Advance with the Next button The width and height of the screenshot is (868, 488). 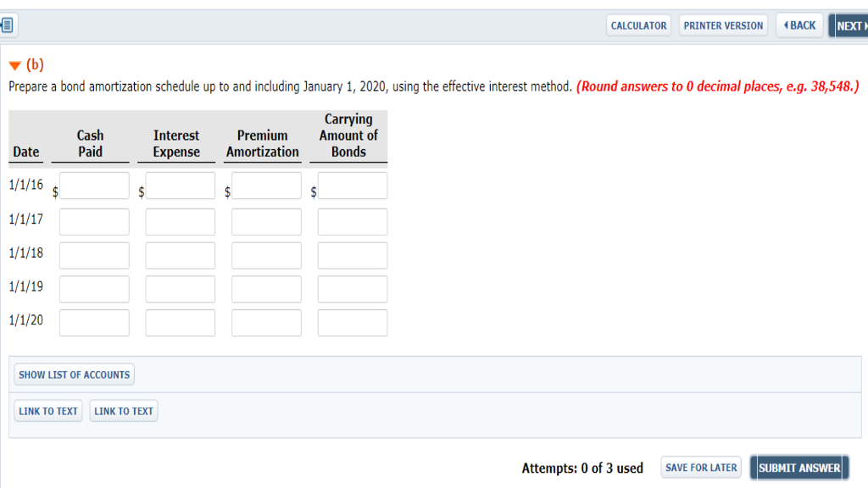[849, 25]
